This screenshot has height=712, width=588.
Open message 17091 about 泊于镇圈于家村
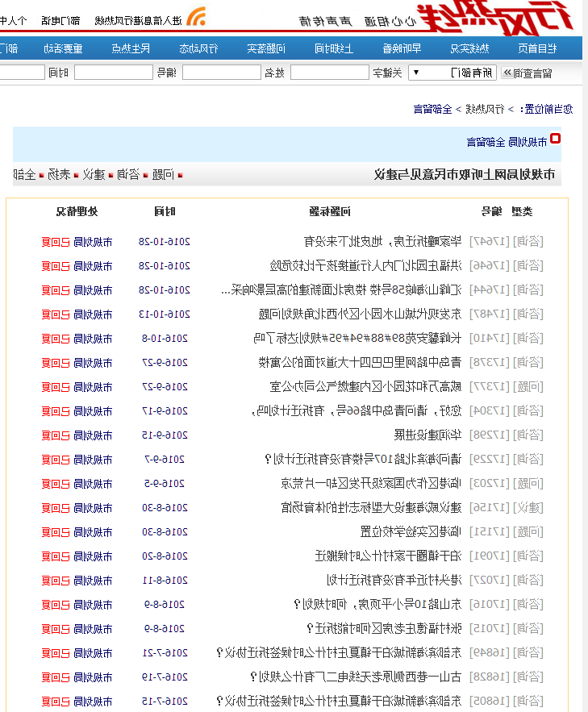388,556
